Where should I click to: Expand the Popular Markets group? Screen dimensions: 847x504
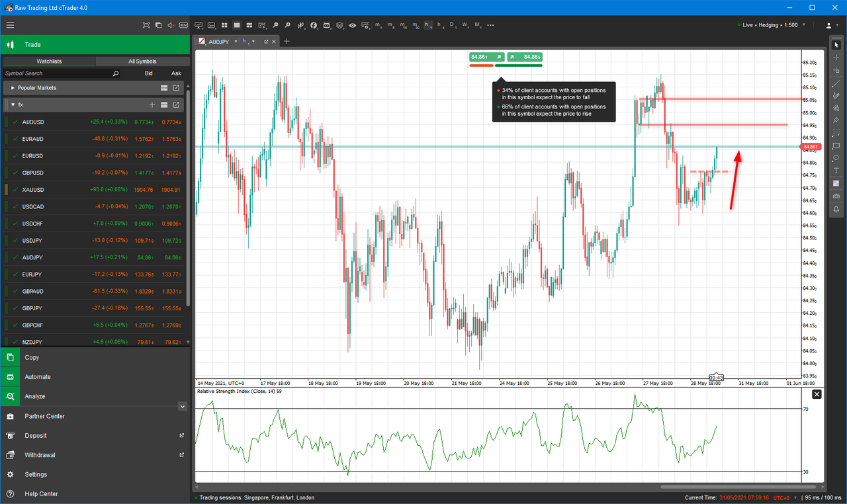[13, 87]
